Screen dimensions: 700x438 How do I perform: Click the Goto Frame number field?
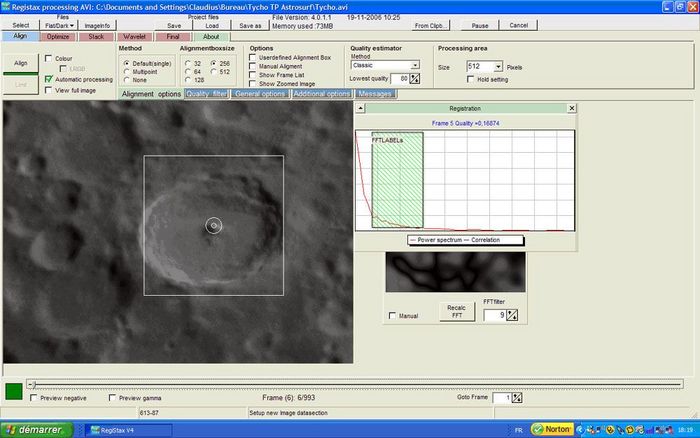pos(502,397)
